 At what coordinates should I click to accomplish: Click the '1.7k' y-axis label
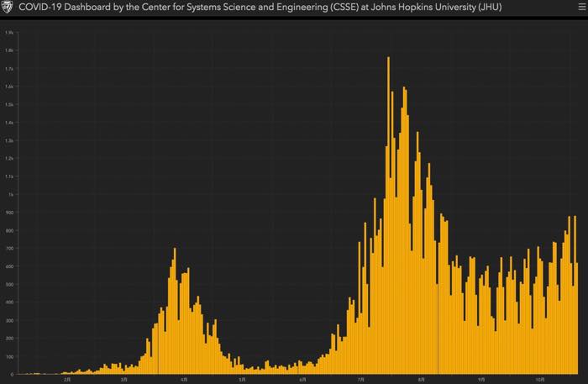click(x=9, y=69)
